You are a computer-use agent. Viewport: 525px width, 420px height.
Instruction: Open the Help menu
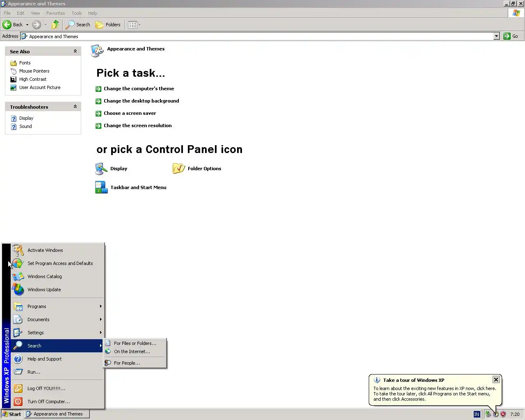[93, 13]
